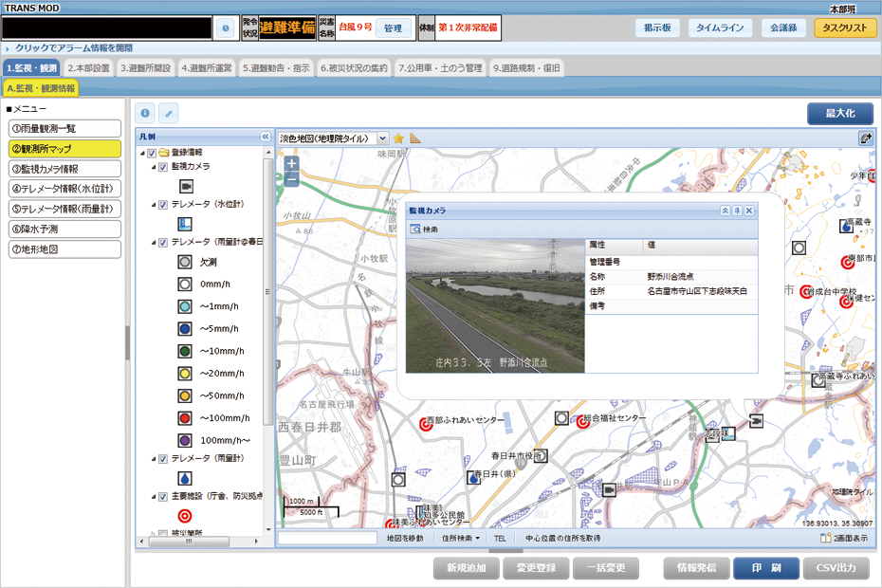Click the ~100mm/h red legend swatch

tap(185, 418)
